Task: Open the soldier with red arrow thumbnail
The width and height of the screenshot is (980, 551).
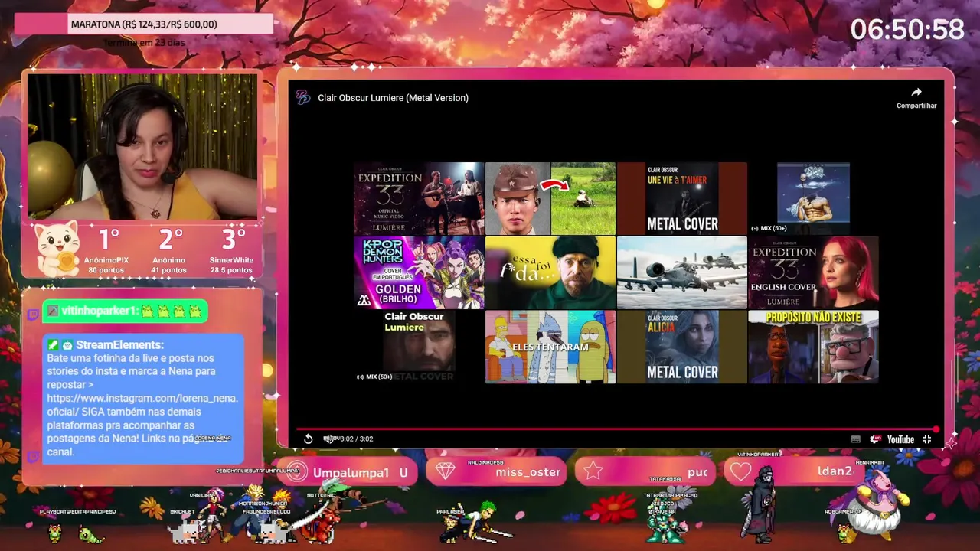Action: pos(550,198)
